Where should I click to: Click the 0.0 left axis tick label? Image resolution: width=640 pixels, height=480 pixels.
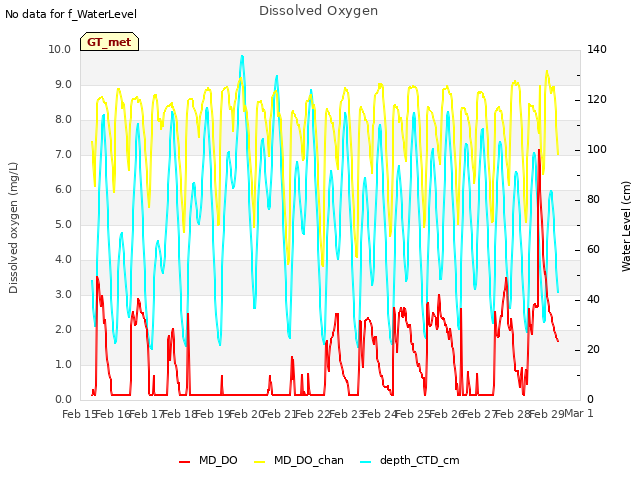click(x=63, y=399)
